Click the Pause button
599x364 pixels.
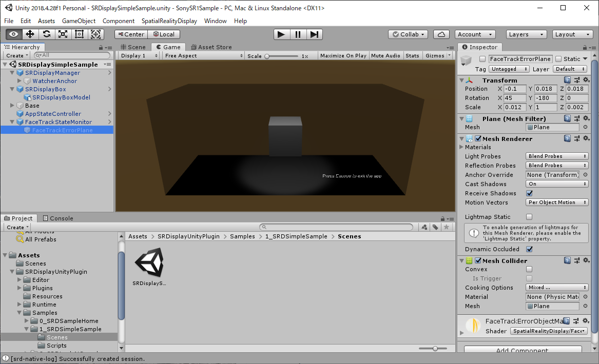click(x=298, y=34)
